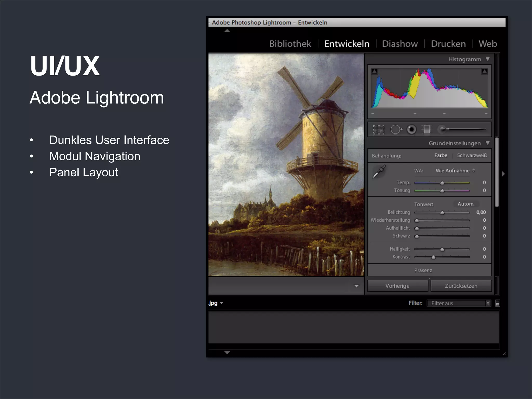Click the Tonwert section label
Viewport: 532px width, 399px height.
pyautogui.click(x=424, y=204)
